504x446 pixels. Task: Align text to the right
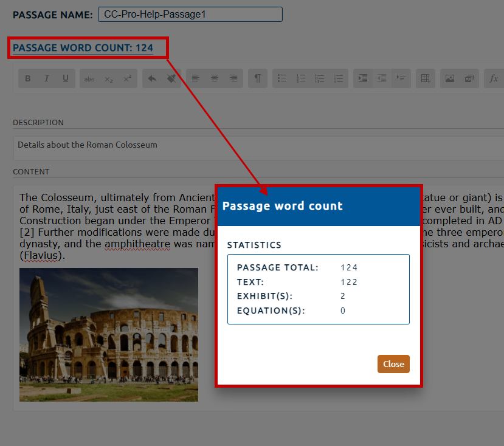(233, 78)
